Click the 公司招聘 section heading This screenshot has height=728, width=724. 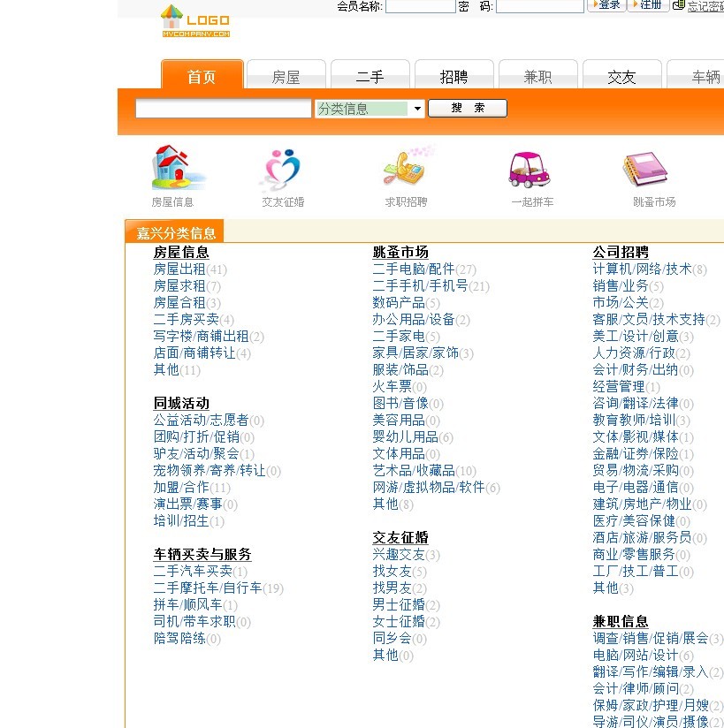pos(621,252)
